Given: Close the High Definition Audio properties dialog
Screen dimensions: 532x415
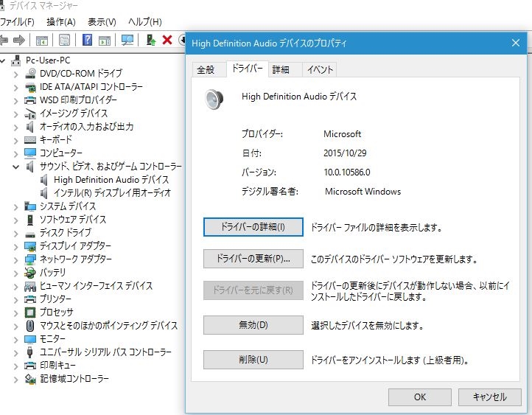Looking at the screenshot, I should click(x=516, y=43).
